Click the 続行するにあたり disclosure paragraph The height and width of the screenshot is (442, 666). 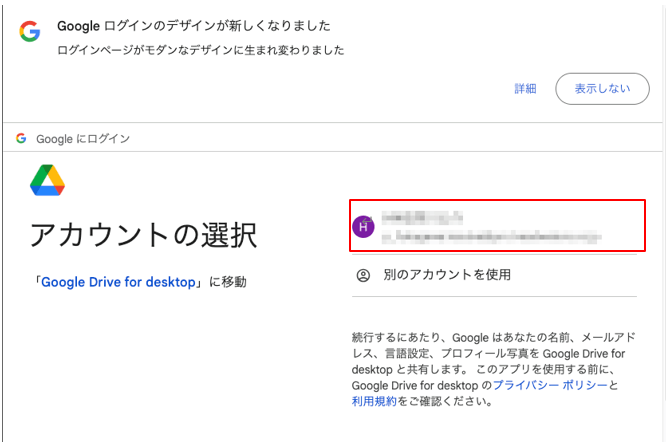click(x=494, y=369)
